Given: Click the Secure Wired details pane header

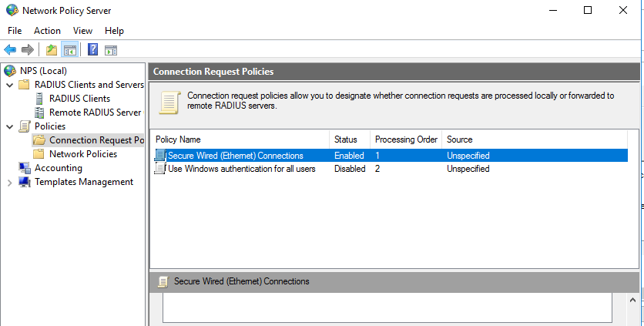Looking at the screenshot, I should coord(394,281).
